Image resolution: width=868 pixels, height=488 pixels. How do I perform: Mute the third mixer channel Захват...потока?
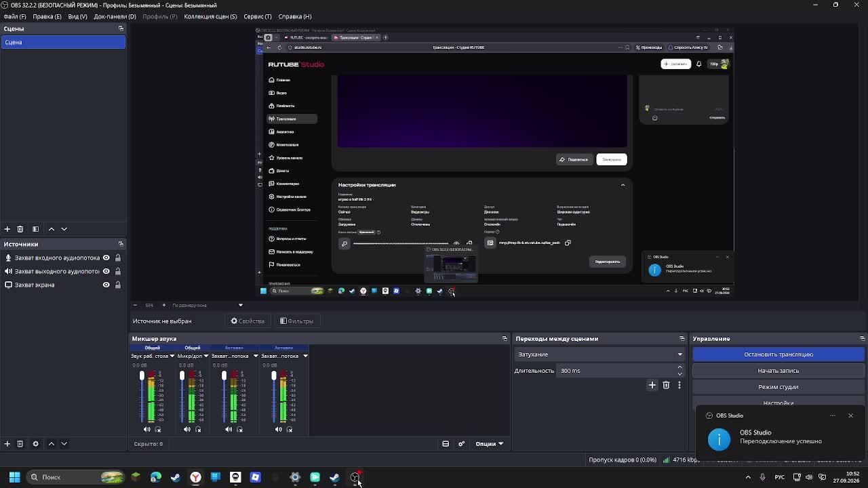click(229, 429)
